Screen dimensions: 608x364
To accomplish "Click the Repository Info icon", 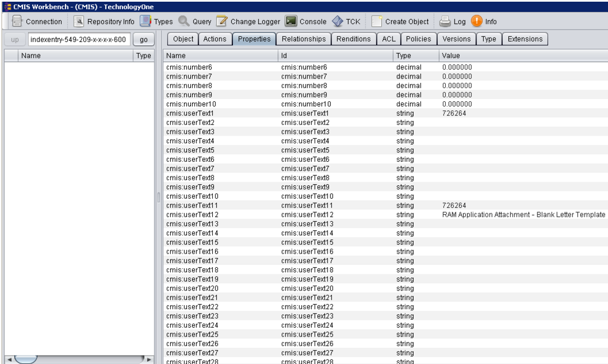I will click(79, 21).
